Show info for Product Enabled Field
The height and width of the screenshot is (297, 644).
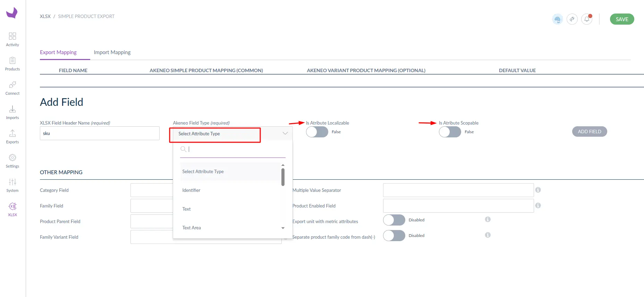[x=538, y=205]
